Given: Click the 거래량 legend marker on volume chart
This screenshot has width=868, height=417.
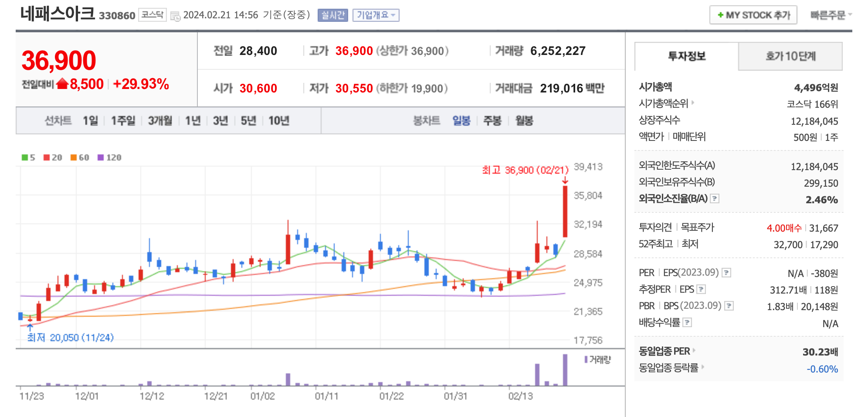Looking at the screenshot, I should pyautogui.click(x=586, y=360).
